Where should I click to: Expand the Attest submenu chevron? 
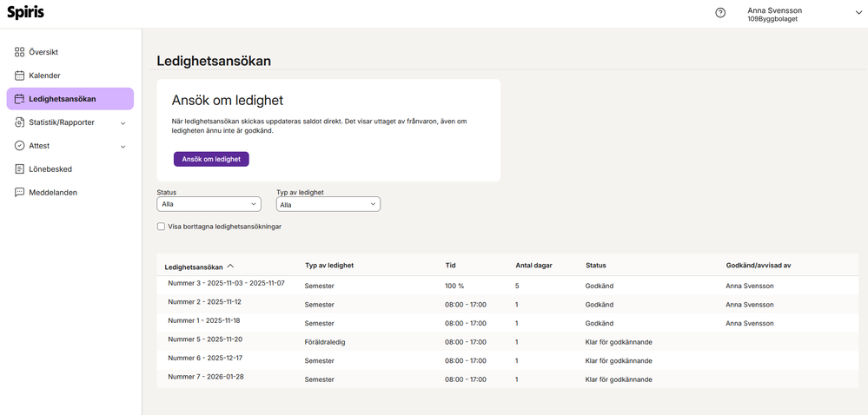123,147
